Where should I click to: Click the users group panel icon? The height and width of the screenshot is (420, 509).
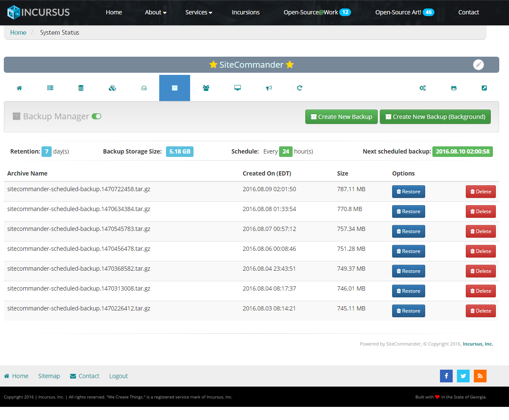pos(206,88)
